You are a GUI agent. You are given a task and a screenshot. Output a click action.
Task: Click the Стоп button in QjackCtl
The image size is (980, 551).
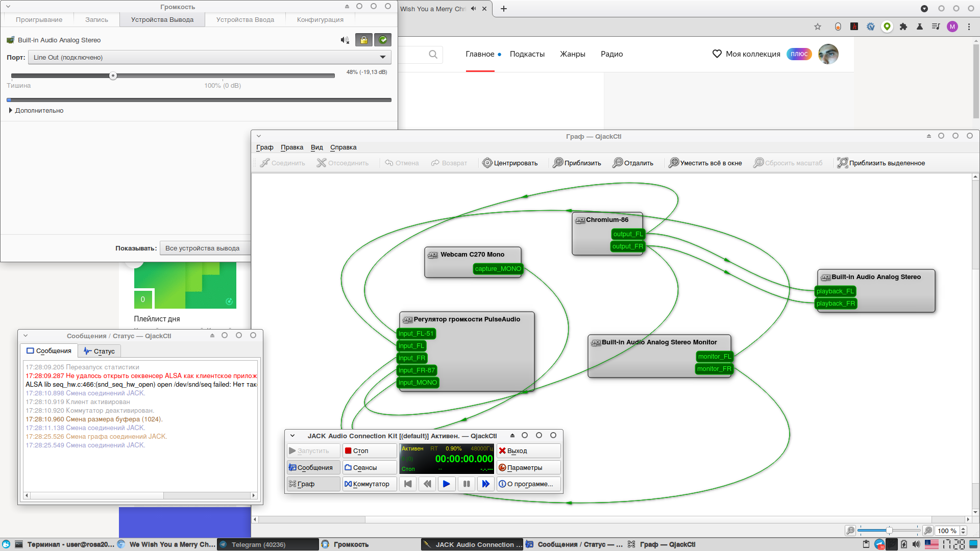click(369, 450)
